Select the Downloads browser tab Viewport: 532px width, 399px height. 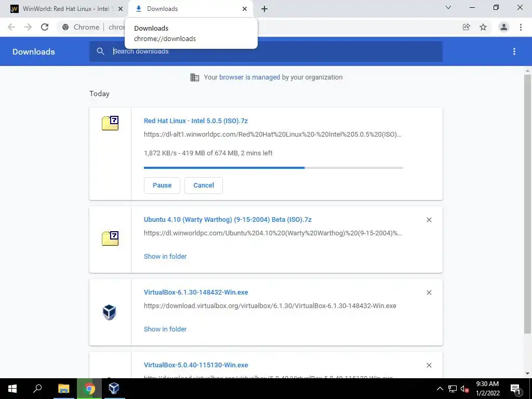[x=190, y=9]
